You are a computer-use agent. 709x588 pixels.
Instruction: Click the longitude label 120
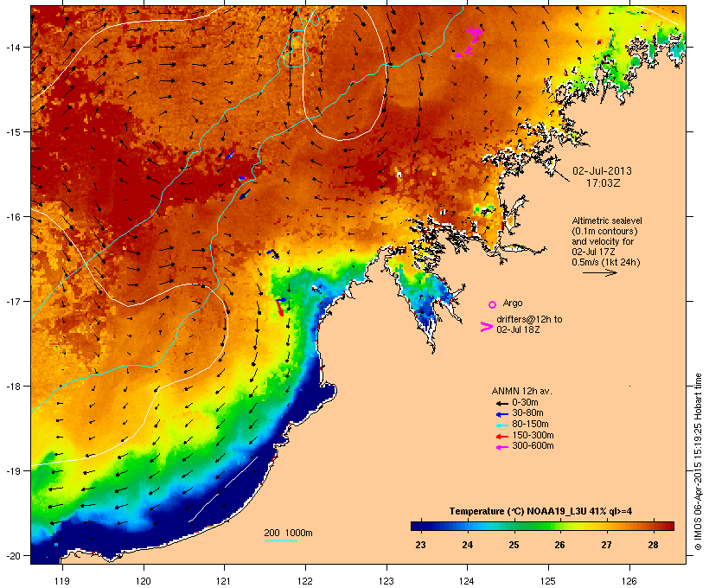pos(144,581)
